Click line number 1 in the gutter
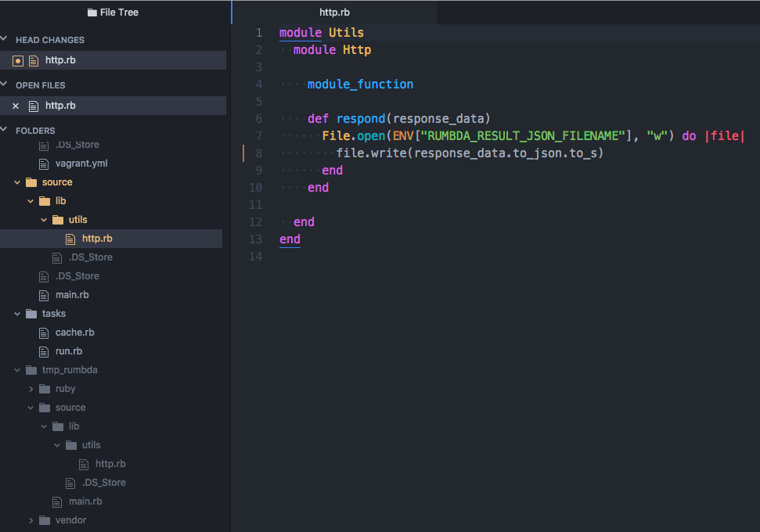 [x=259, y=33]
